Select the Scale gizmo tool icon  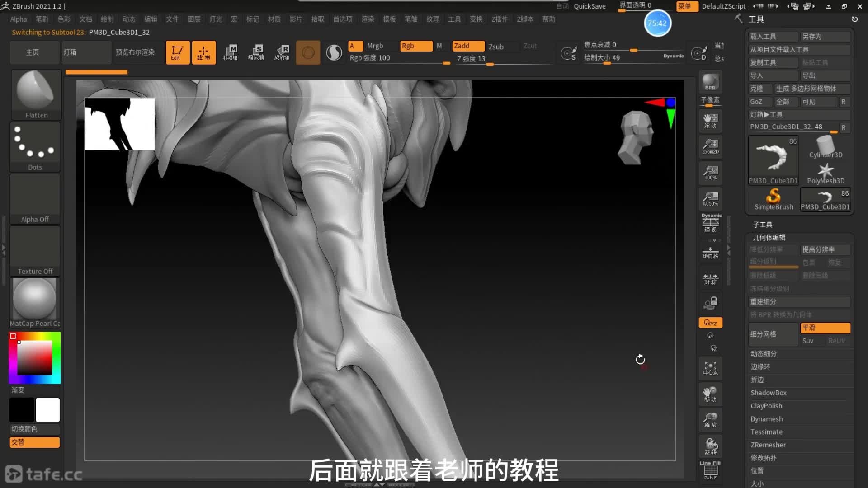256,52
